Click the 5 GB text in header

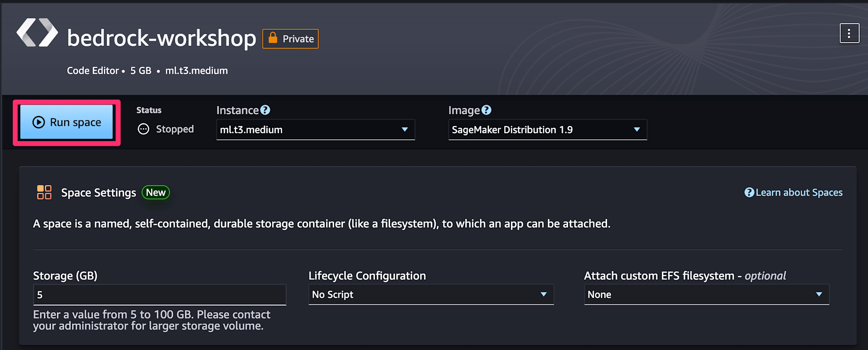click(x=141, y=71)
